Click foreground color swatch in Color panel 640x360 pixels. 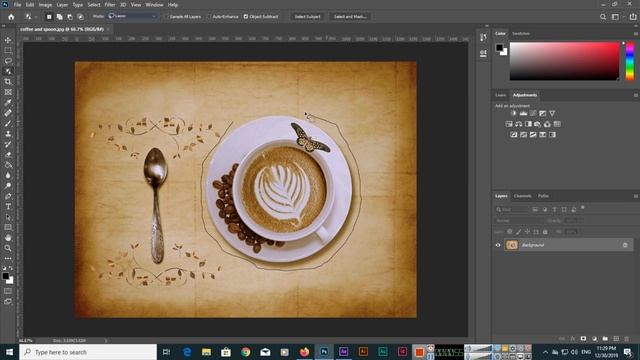[x=499, y=47]
